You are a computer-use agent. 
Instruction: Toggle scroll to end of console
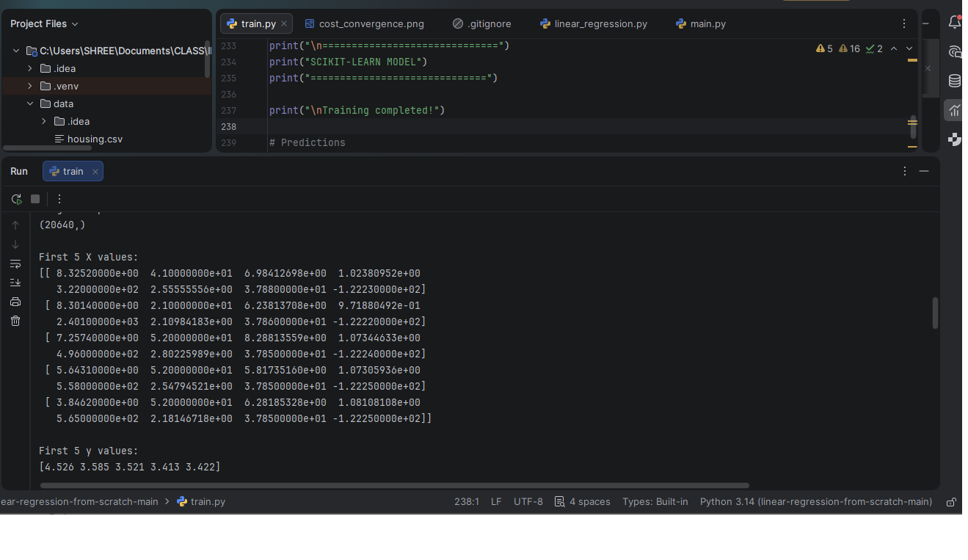tap(15, 283)
